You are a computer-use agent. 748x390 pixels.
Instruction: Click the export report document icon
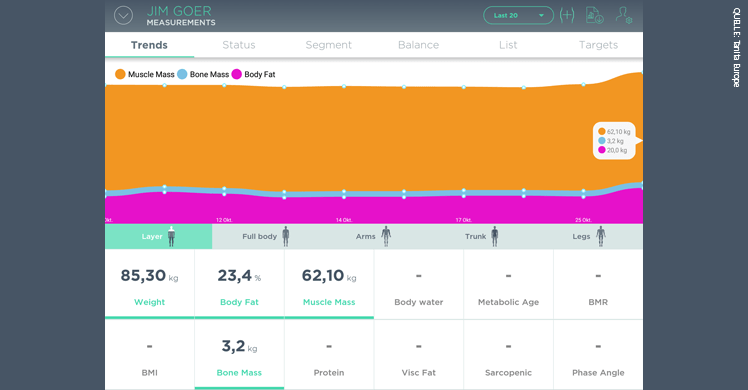[594, 15]
